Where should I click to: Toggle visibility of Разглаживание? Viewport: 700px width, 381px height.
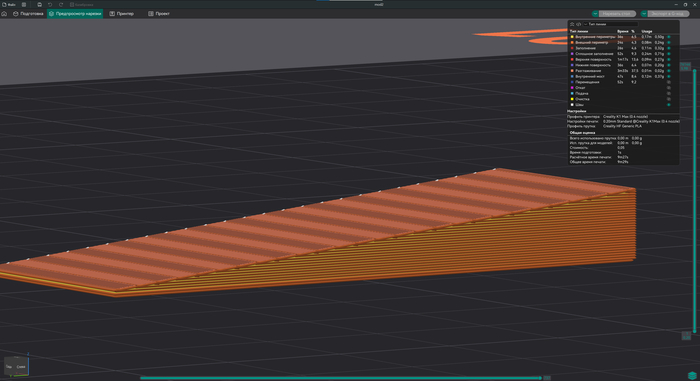[669, 71]
